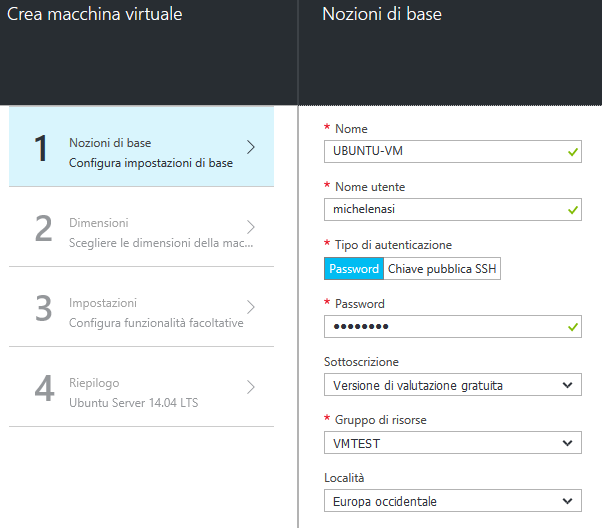The height and width of the screenshot is (528, 602).
Task: Click chevron arrow on Dimensioni step
Action: coord(251,227)
